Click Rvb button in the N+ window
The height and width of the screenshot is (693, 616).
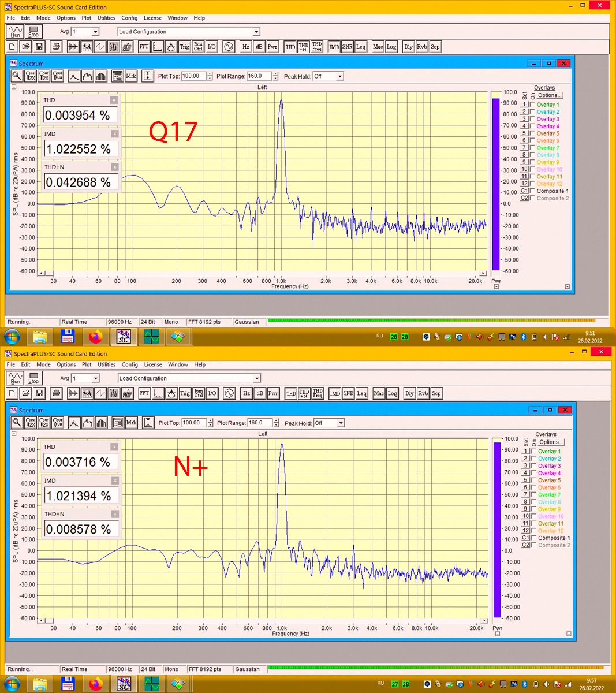423,393
